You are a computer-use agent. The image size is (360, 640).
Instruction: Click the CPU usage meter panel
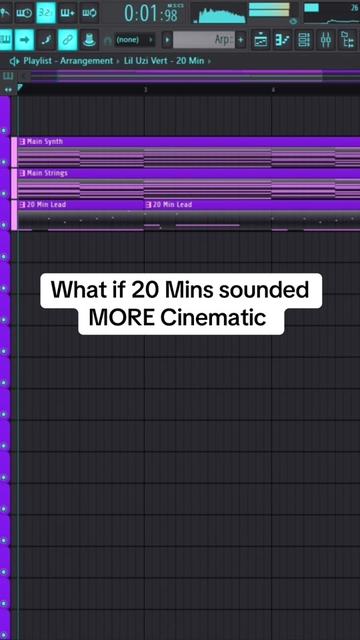click(x=331, y=13)
